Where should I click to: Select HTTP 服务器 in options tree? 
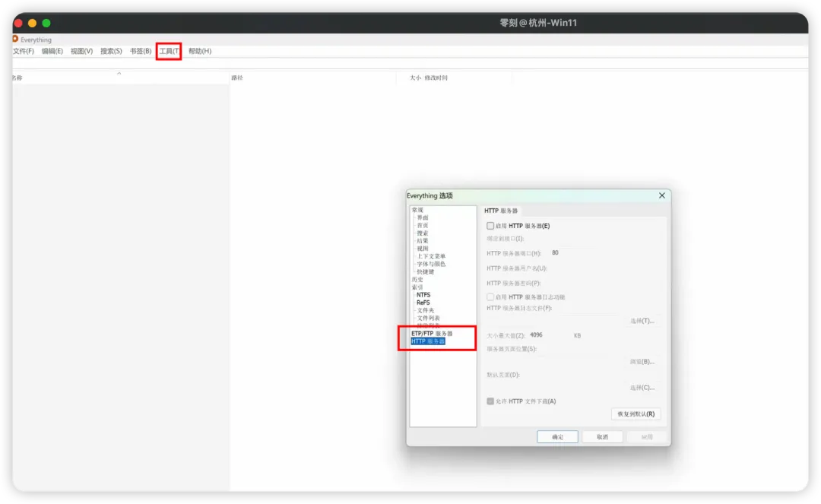428,341
